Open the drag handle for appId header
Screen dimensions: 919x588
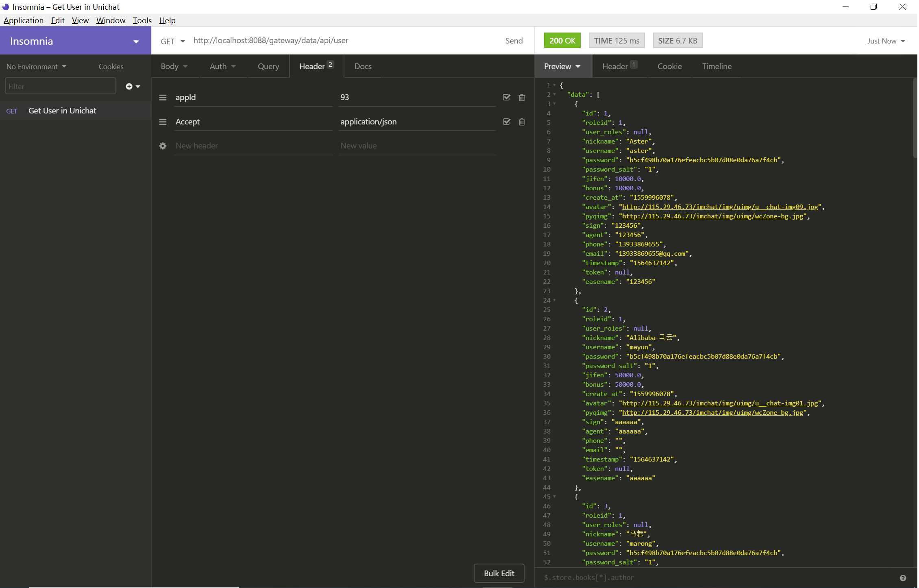[x=163, y=98]
